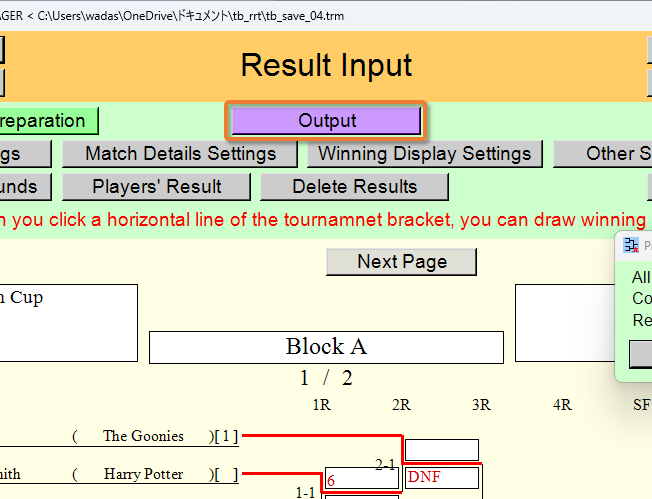The height and width of the screenshot is (499, 652).
Task: Click the result box showing DNF
Action: 442,477
